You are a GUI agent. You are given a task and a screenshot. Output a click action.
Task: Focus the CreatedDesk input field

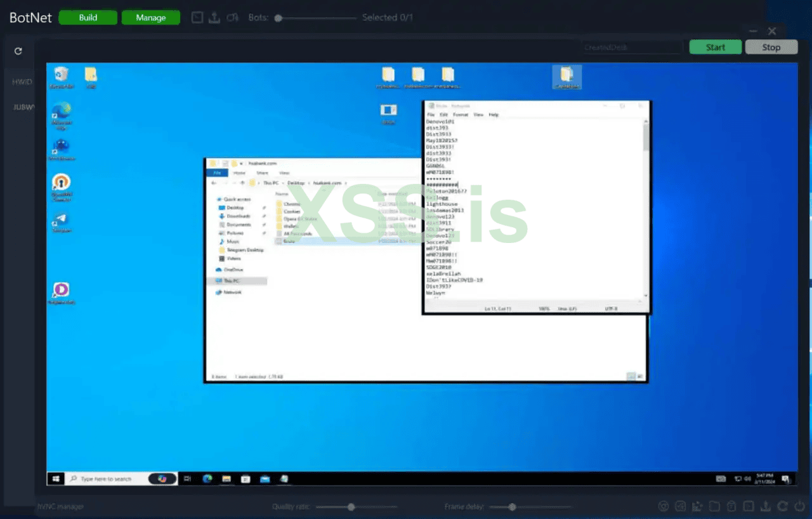tap(632, 48)
